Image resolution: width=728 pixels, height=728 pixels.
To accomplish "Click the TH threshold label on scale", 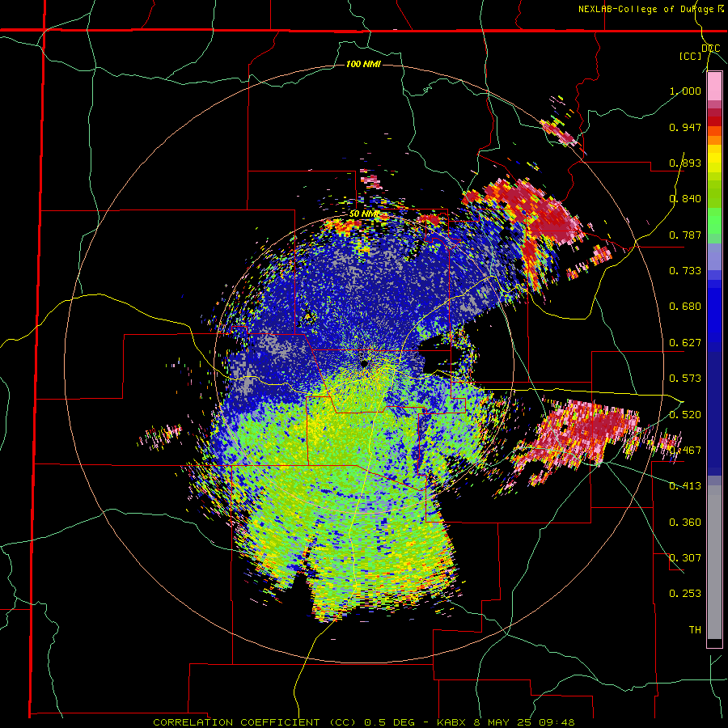I will (695, 630).
